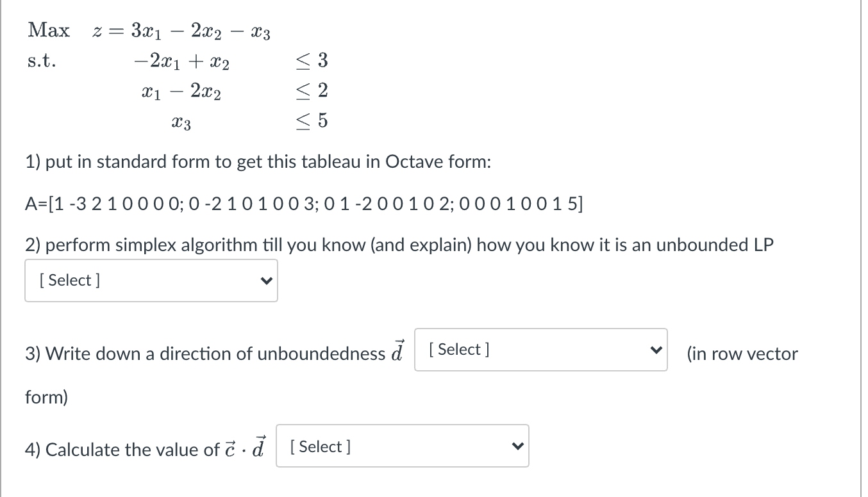Image resolution: width=868 pixels, height=497 pixels.
Task: Click the chevron on question 3 Select box
Action: (655, 349)
